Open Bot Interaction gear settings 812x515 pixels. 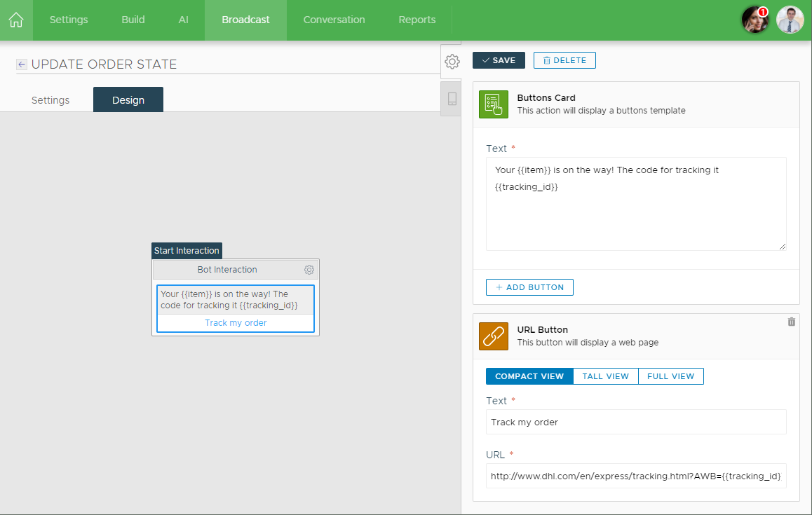tap(309, 270)
